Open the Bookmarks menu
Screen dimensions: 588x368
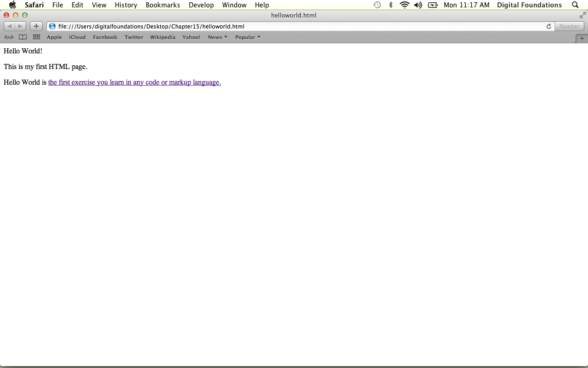coord(163,5)
